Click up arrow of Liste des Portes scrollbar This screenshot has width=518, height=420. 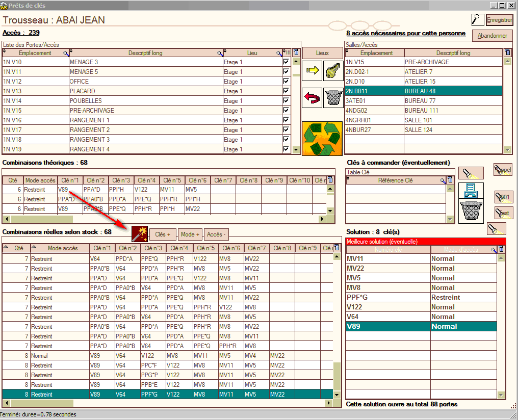pos(296,62)
